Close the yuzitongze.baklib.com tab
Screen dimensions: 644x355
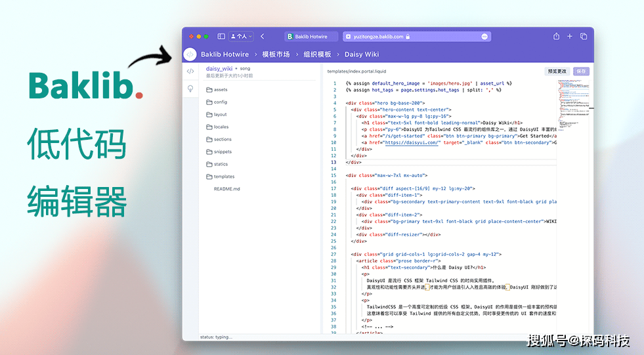click(x=349, y=37)
